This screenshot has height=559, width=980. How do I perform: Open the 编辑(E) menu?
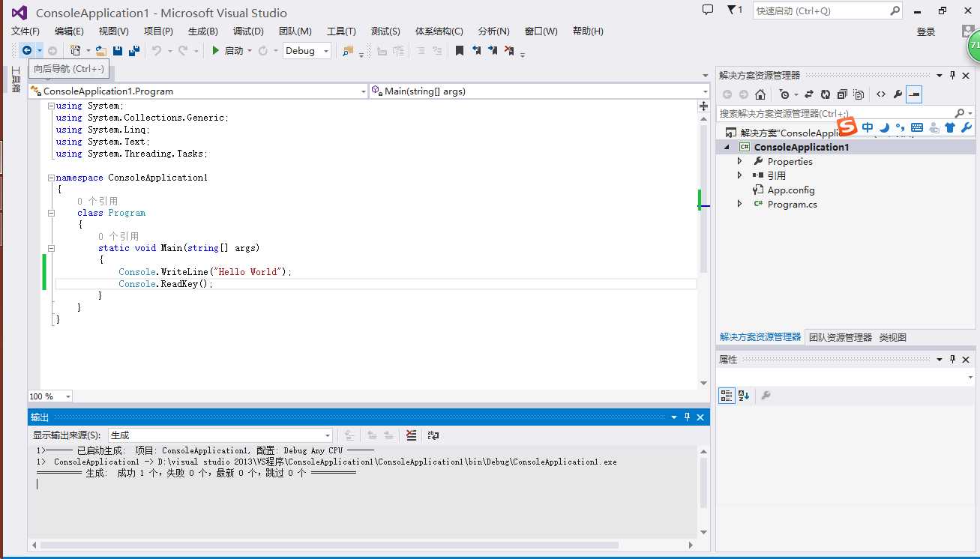[x=69, y=31]
